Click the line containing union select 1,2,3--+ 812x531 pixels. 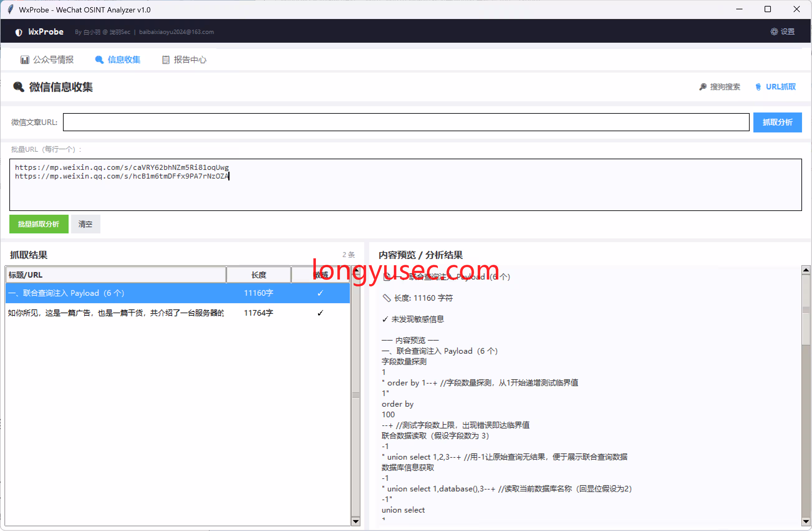click(x=505, y=457)
